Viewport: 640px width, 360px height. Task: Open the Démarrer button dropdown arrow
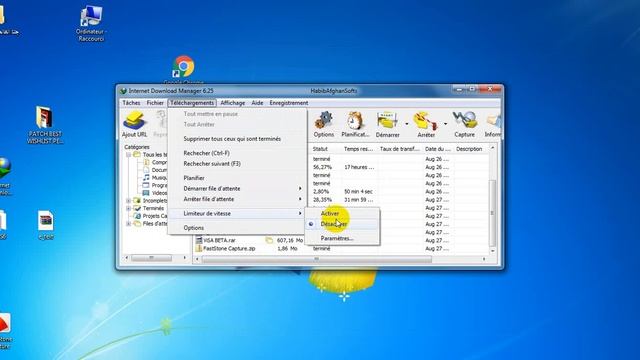coord(407,123)
